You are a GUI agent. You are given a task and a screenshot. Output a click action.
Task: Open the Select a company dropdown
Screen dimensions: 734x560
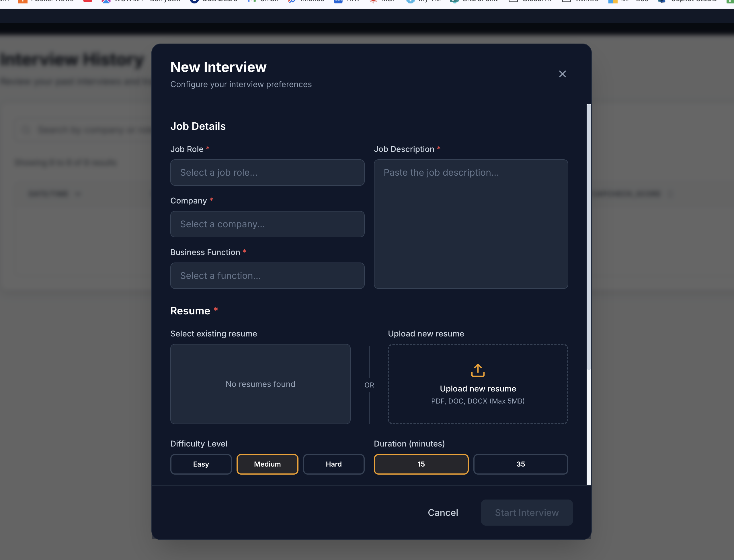[267, 224]
